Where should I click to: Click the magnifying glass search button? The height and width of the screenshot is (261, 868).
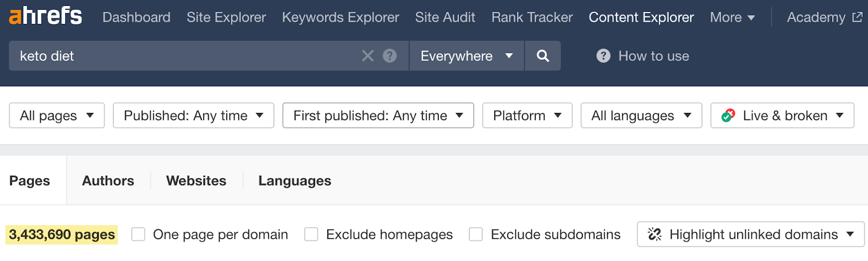542,56
